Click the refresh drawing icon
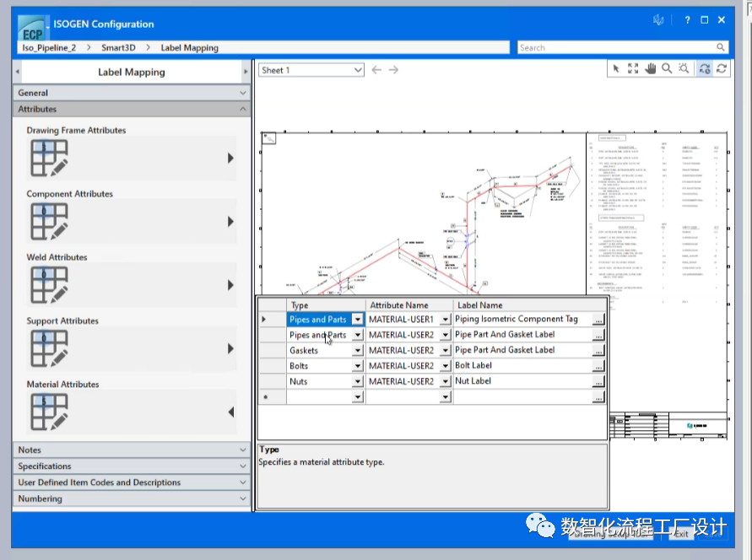This screenshot has height=560, width=752. pos(722,69)
